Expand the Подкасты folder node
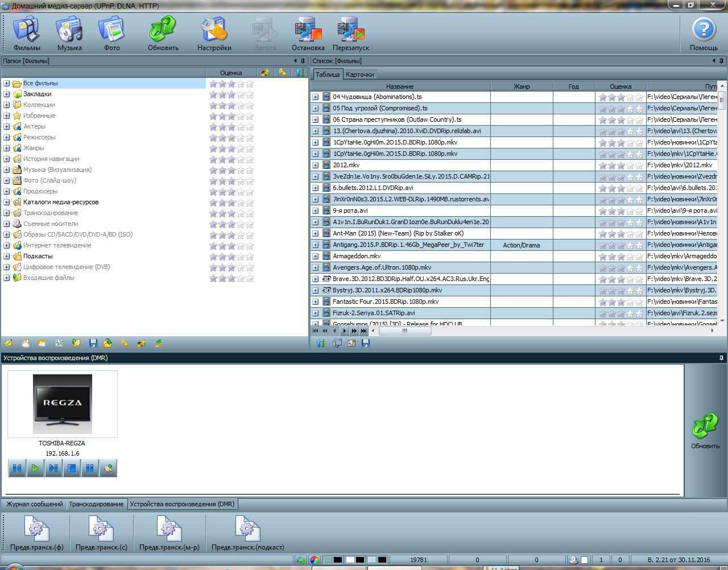 pos(7,257)
